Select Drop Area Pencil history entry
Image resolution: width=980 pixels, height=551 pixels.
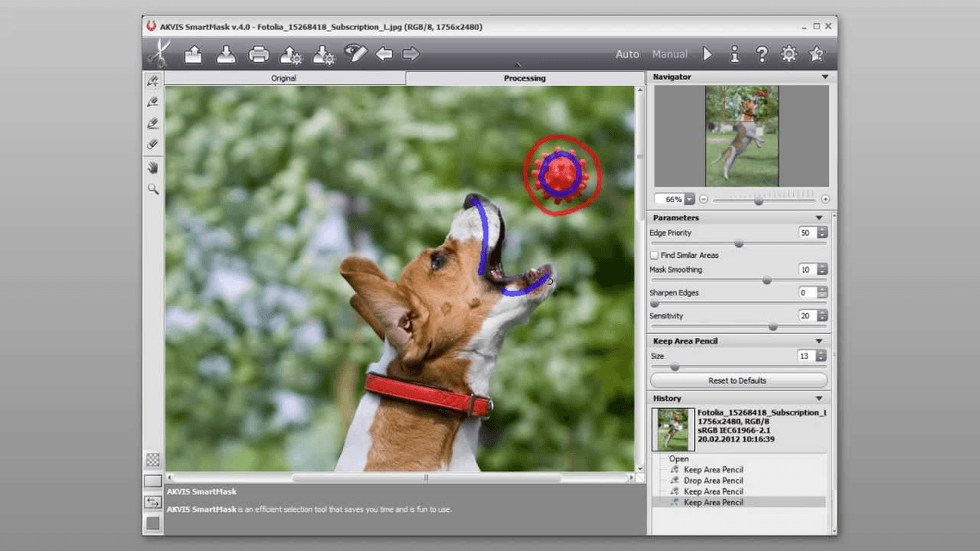pyautogui.click(x=713, y=481)
